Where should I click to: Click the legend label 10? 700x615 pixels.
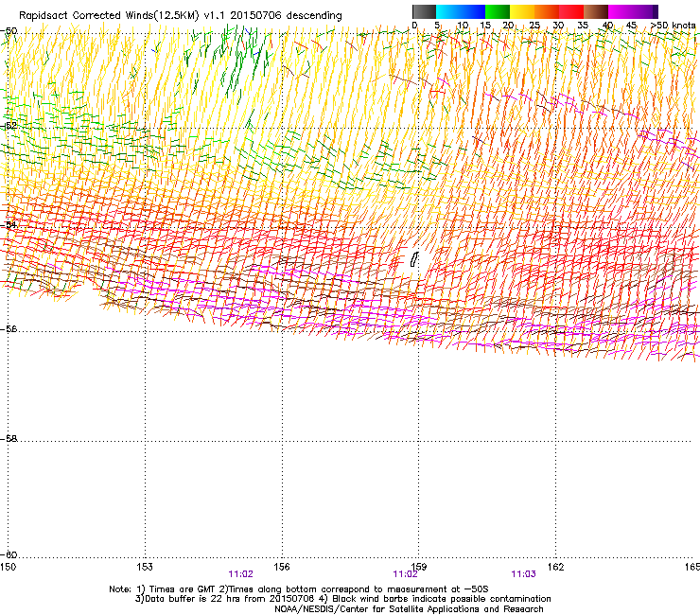click(463, 25)
